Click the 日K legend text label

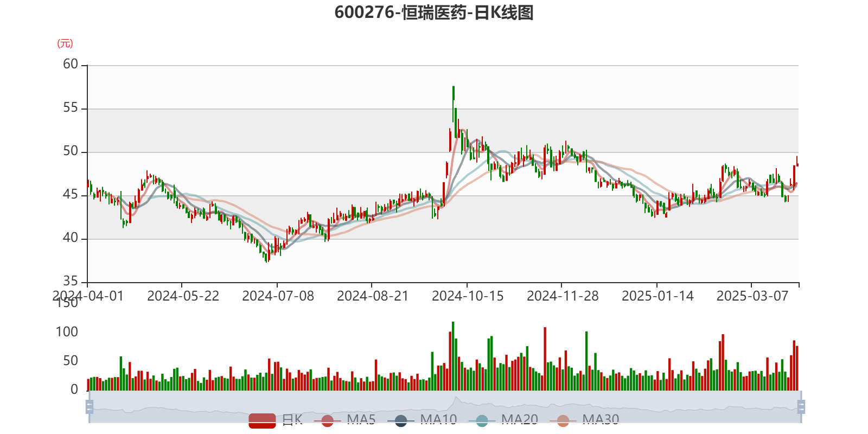pos(292,419)
